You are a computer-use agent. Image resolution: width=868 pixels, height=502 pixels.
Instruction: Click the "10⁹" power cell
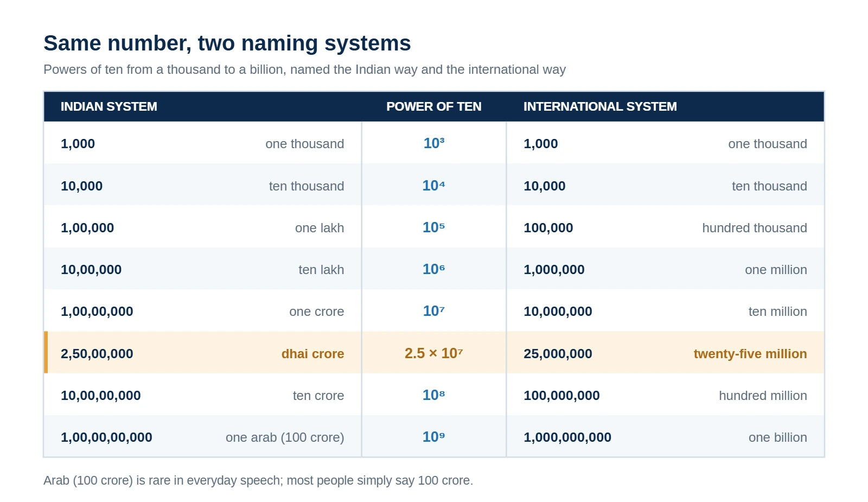[434, 437]
